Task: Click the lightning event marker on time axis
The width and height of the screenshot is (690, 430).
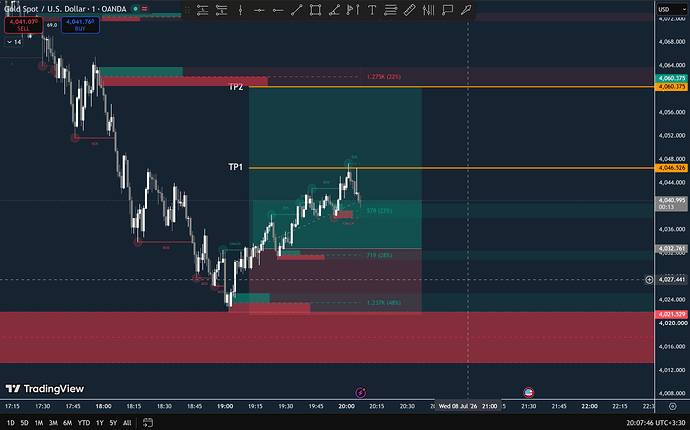Action: tap(360, 392)
